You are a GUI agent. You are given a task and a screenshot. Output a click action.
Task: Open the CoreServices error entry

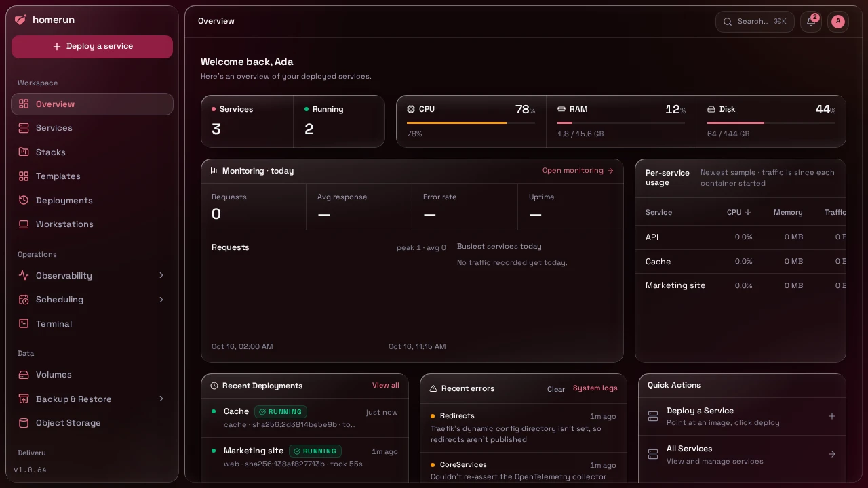(524, 468)
